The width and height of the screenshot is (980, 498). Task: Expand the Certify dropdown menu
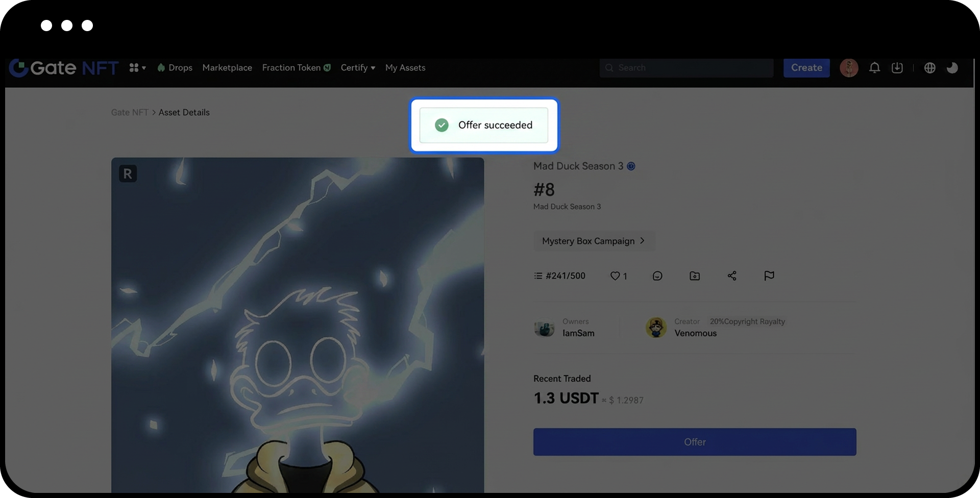click(x=358, y=68)
